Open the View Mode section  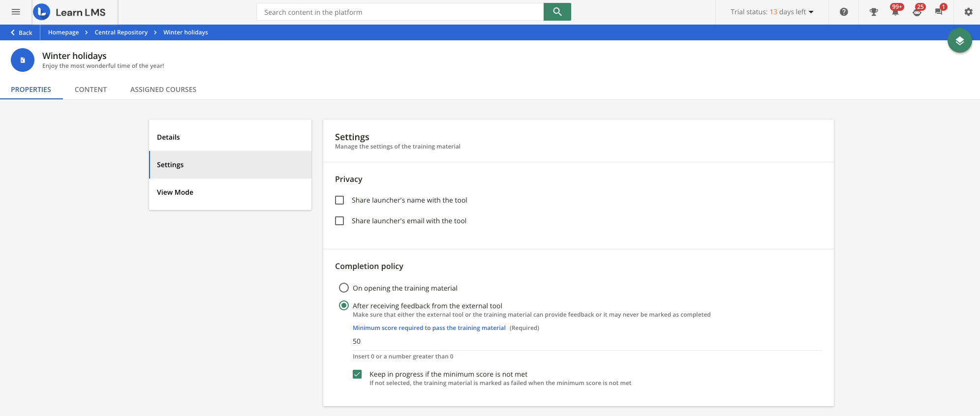click(x=175, y=192)
